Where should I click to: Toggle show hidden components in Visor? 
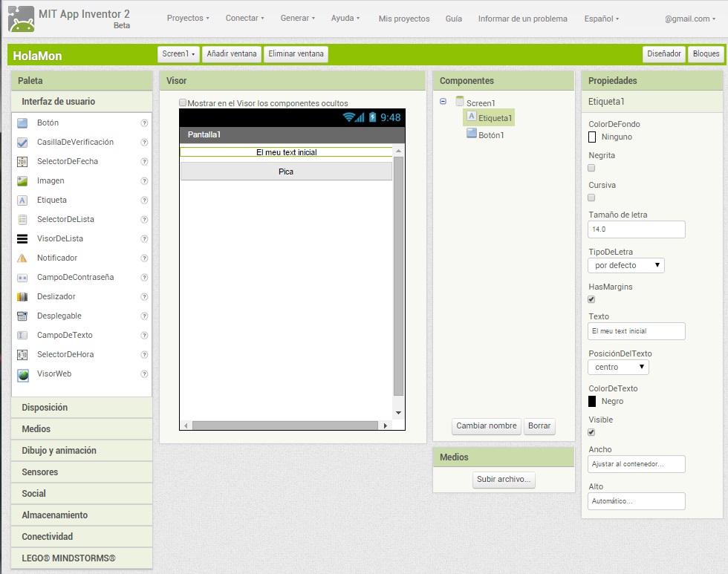click(x=183, y=102)
